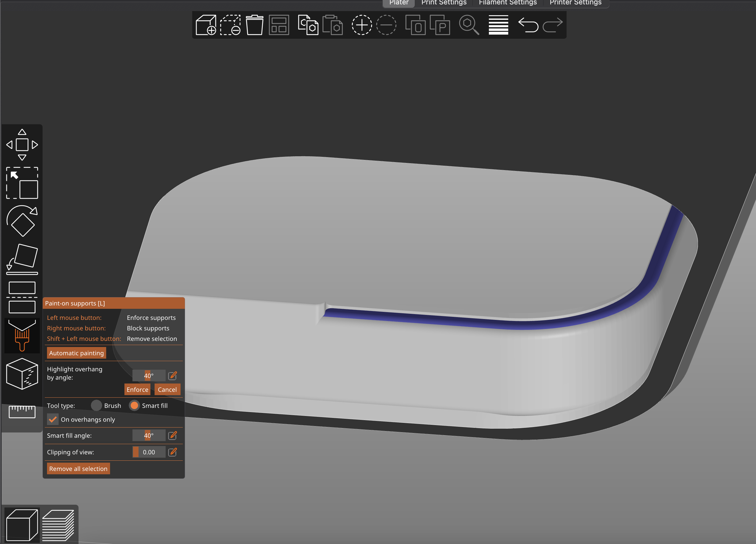Click the Arrange objects icon
The height and width of the screenshot is (544, 756).
point(279,25)
